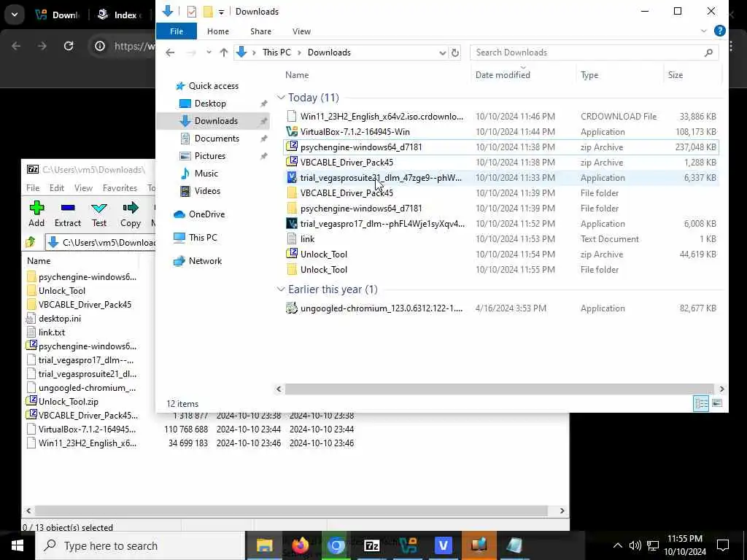Select OneDrive in navigation pane
The image size is (747, 560).
click(x=206, y=214)
